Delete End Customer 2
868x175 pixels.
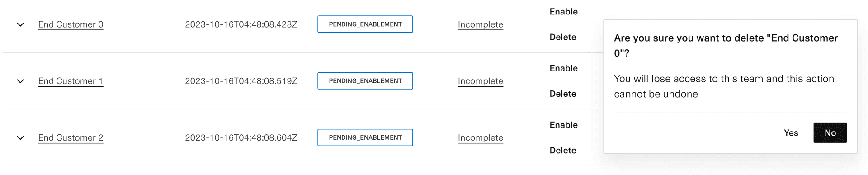[563, 150]
